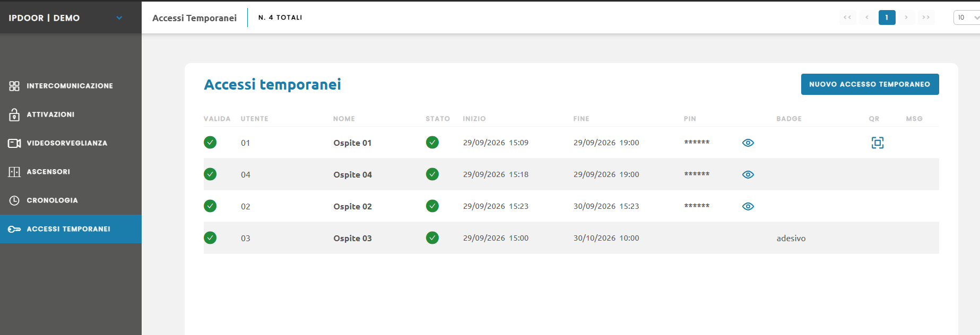Viewport: 980px width, 335px height.
Task: Click the Stato status icon for Ospite 01
Action: click(432, 143)
